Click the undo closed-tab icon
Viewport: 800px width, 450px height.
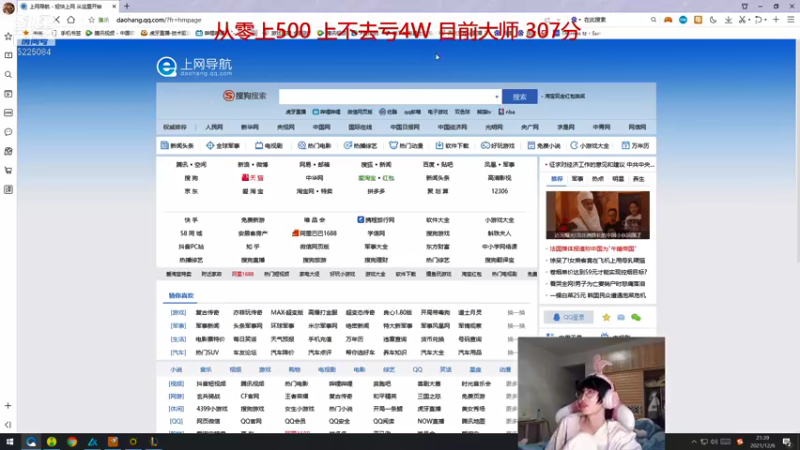(x=759, y=20)
